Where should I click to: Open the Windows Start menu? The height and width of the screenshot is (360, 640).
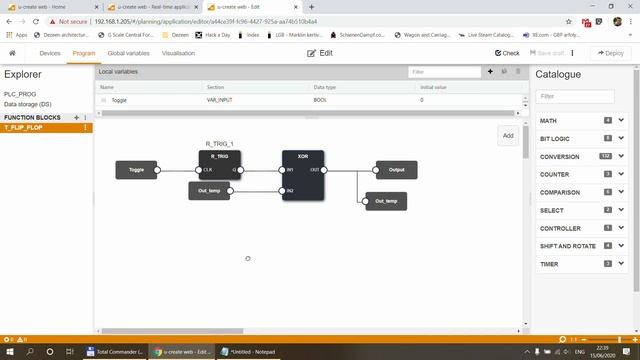tap(10, 351)
